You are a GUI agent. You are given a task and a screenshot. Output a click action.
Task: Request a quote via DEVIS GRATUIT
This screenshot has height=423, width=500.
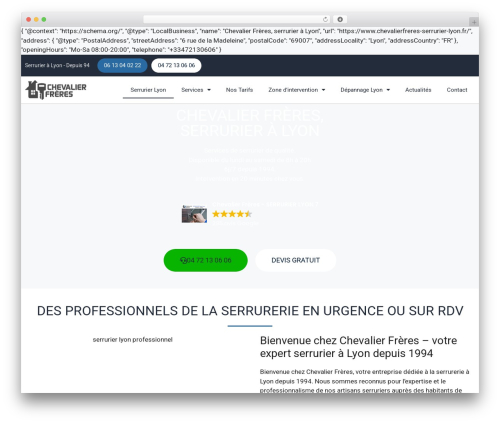[296, 260]
